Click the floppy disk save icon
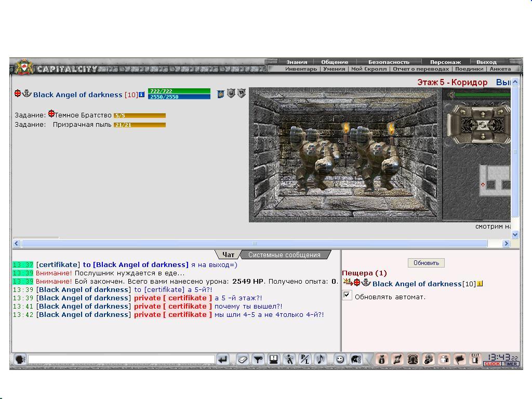The image size is (532, 399). click(x=274, y=360)
